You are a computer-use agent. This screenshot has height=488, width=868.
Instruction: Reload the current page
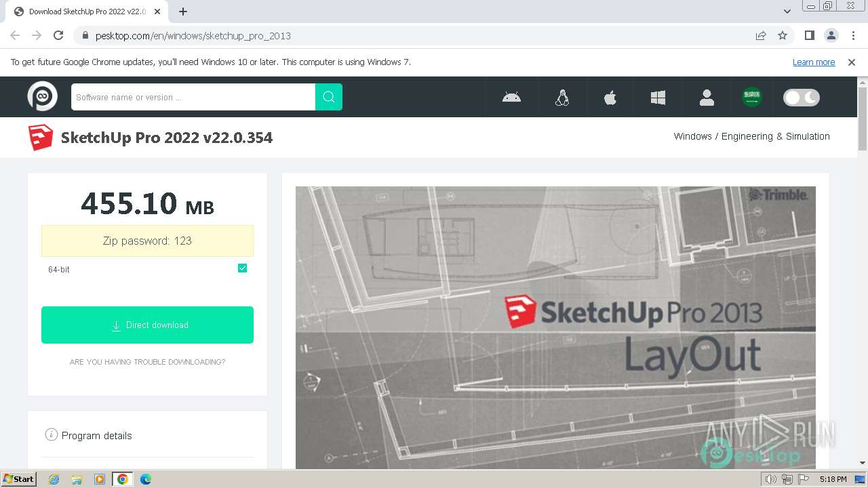point(58,35)
